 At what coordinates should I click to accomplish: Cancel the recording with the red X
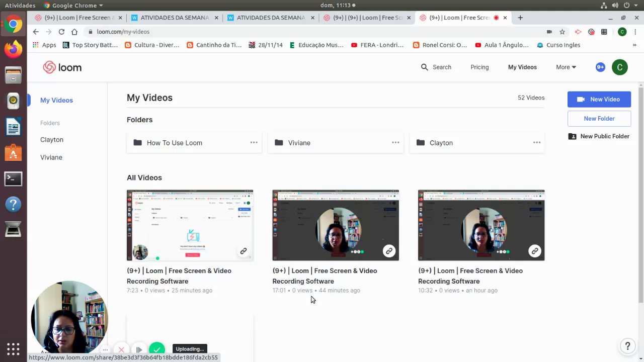(x=121, y=349)
